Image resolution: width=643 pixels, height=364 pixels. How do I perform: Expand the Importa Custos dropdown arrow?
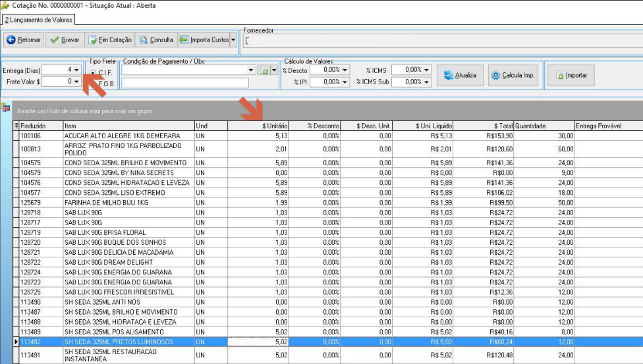pos(233,39)
